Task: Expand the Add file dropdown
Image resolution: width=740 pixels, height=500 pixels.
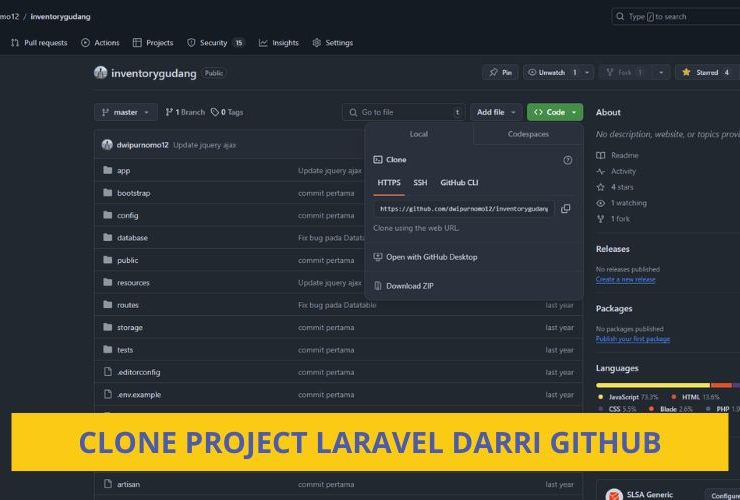Action: [496, 112]
